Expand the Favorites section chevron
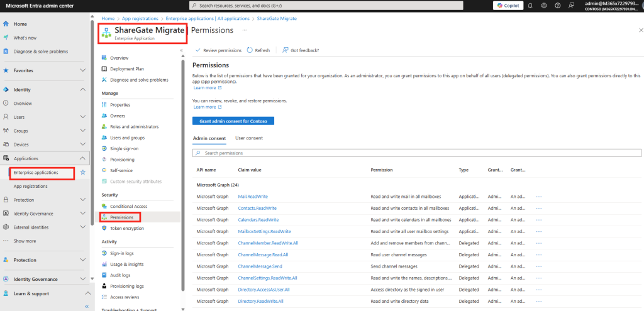This screenshot has width=644, height=311. [82, 70]
